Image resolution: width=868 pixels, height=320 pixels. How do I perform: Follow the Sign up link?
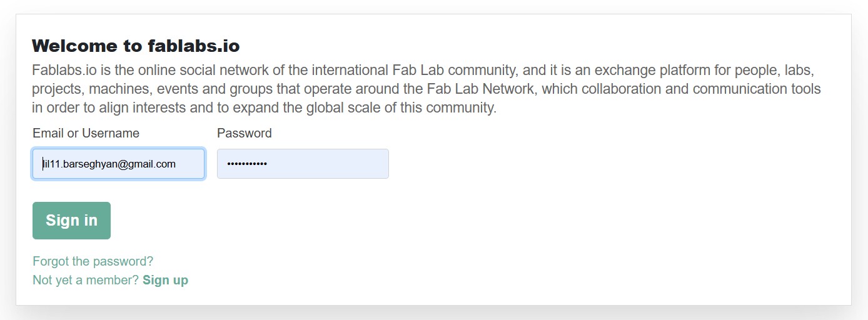(x=165, y=280)
